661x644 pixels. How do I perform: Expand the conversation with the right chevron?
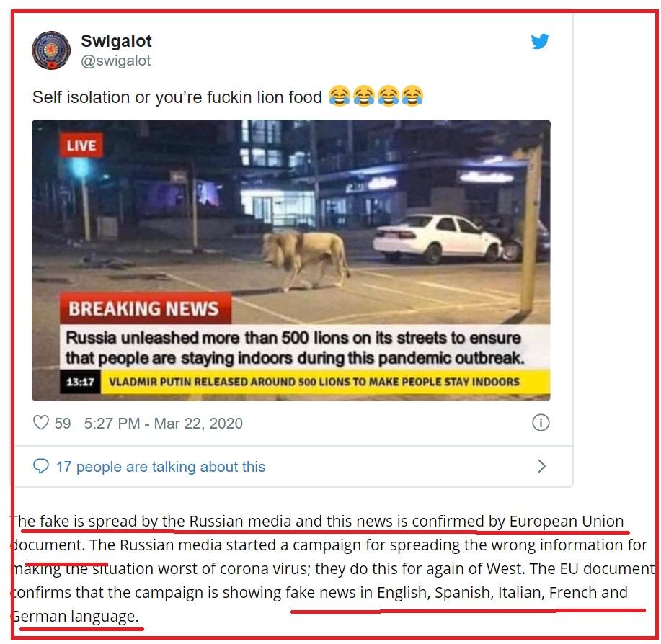tap(541, 466)
